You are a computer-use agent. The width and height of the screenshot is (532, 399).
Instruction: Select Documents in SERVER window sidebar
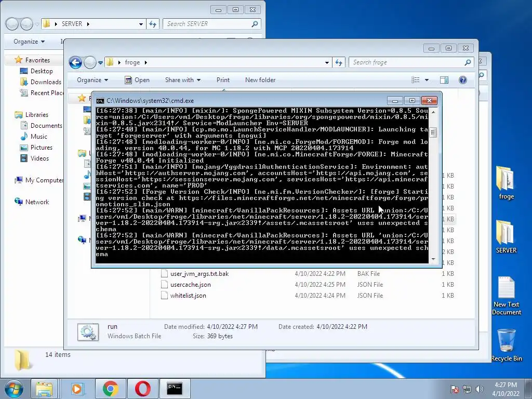(x=46, y=126)
